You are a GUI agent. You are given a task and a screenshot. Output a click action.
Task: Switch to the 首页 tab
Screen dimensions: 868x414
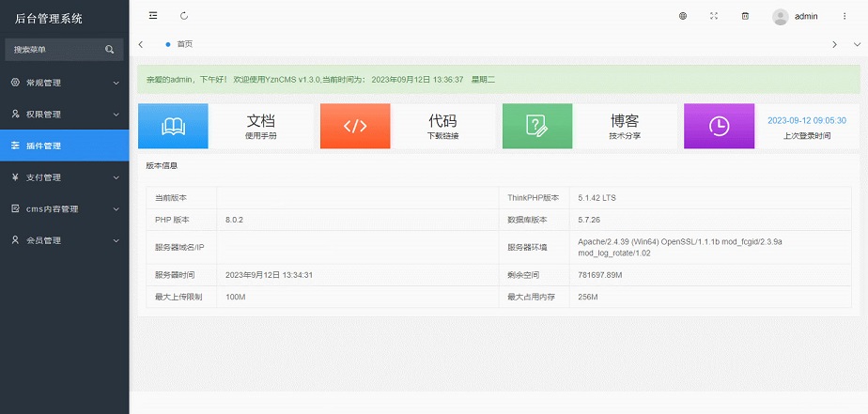pos(178,44)
